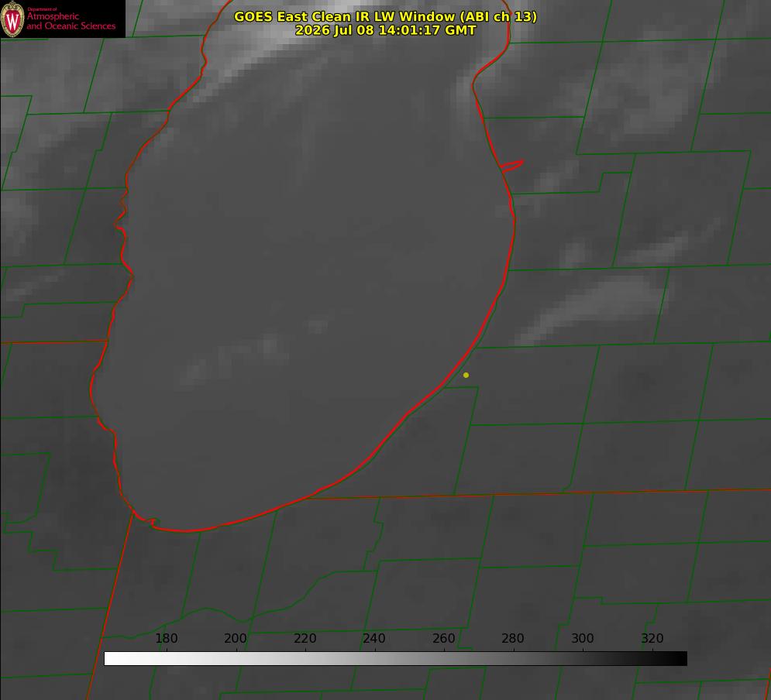771x700 pixels.
Task: Click the 220 tick label on colorbar
Action: click(x=305, y=638)
